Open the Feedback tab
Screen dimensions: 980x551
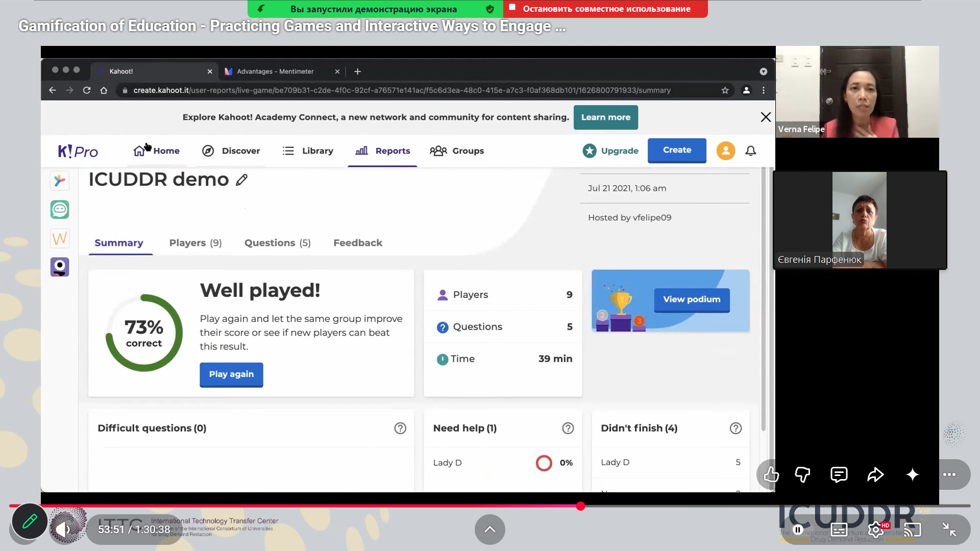358,243
